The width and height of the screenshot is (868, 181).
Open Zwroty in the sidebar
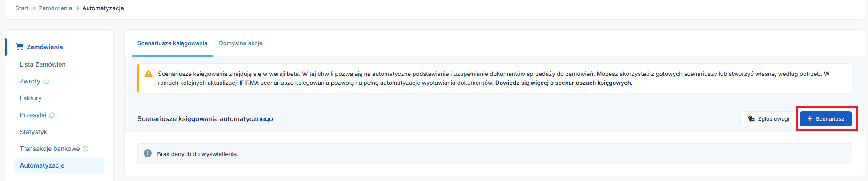[x=30, y=82]
